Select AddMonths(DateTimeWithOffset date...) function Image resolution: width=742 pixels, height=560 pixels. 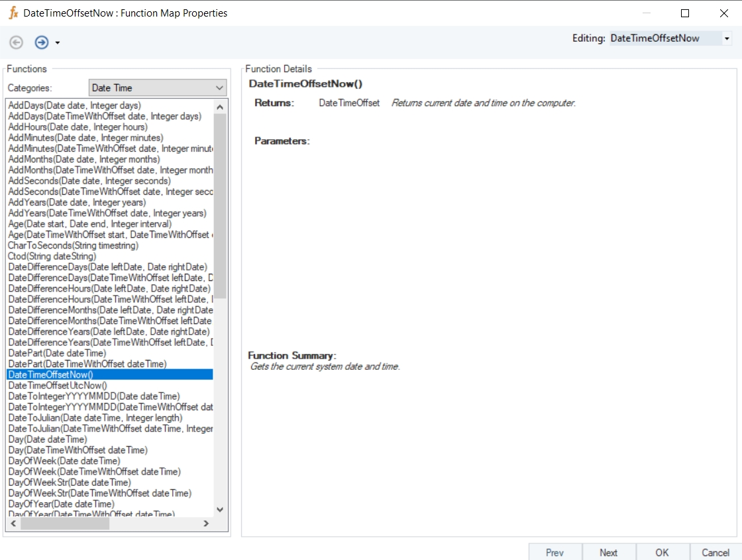pyautogui.click(x=110, y=170)
